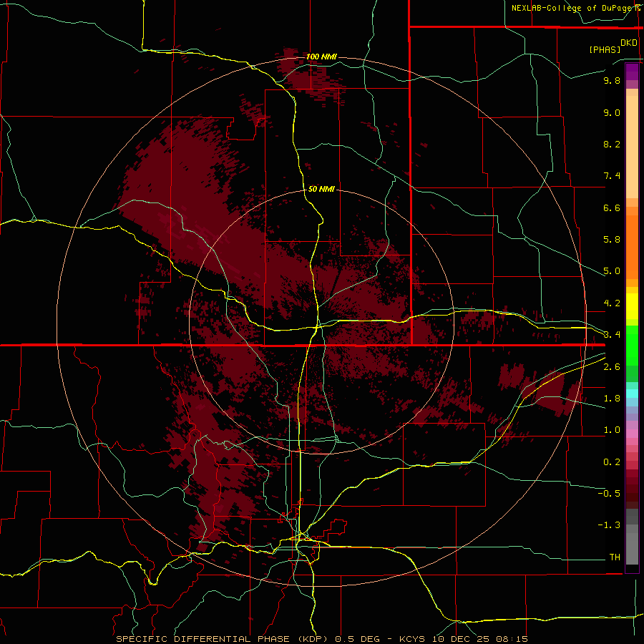Viewport: 644px width, 644px height.
Task: Click the 4.2 scale value
Action: point(612,303)
